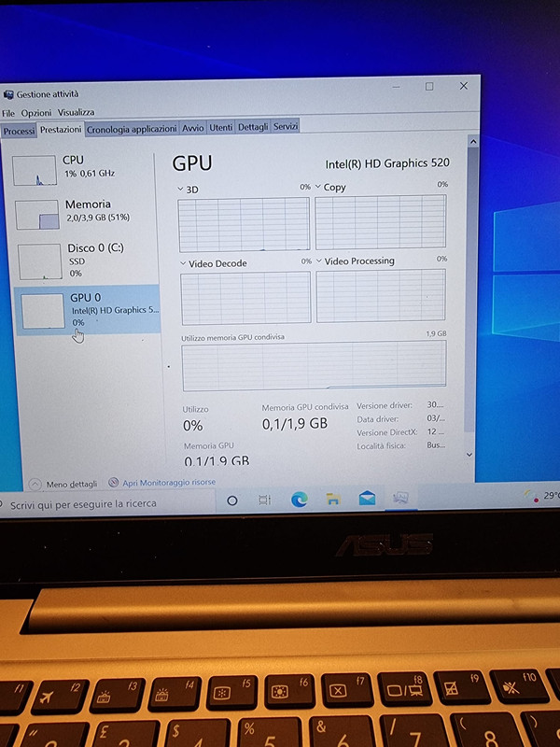Click the 0,1/1,9 GB shared memory value

(295, 424)
